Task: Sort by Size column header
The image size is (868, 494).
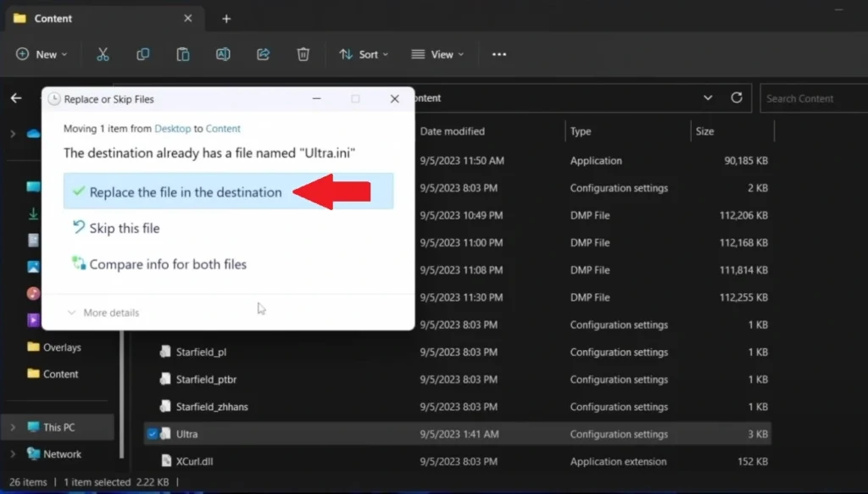Action: tap(704, 131)
